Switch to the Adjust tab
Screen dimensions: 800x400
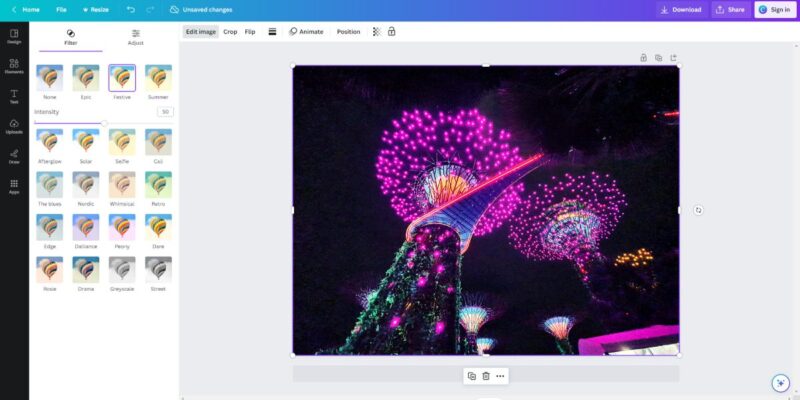136,38
